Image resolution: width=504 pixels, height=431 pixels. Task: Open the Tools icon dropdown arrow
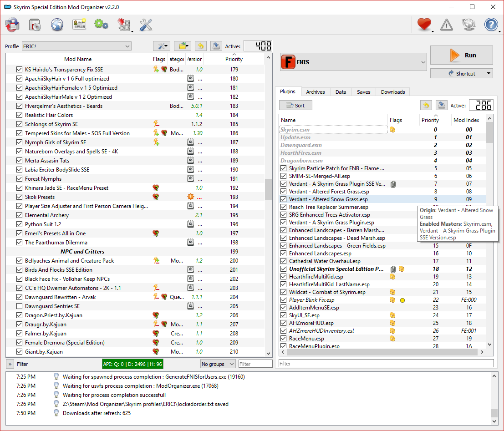point(132,31)
